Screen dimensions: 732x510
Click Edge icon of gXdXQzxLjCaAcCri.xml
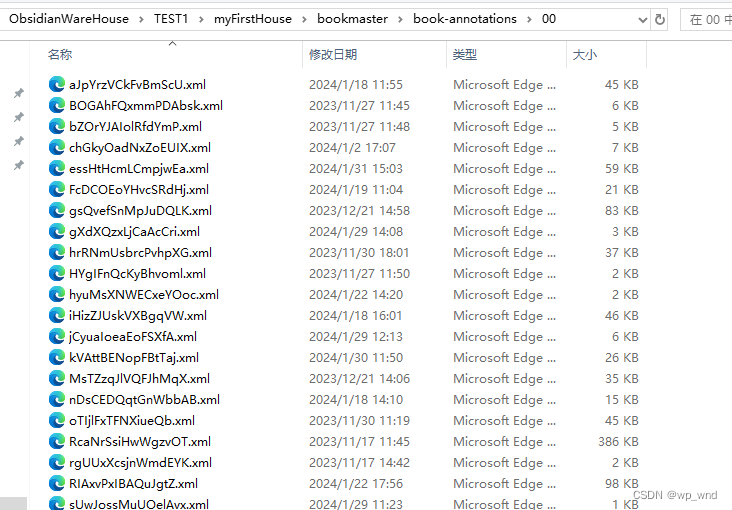point(56,232)
